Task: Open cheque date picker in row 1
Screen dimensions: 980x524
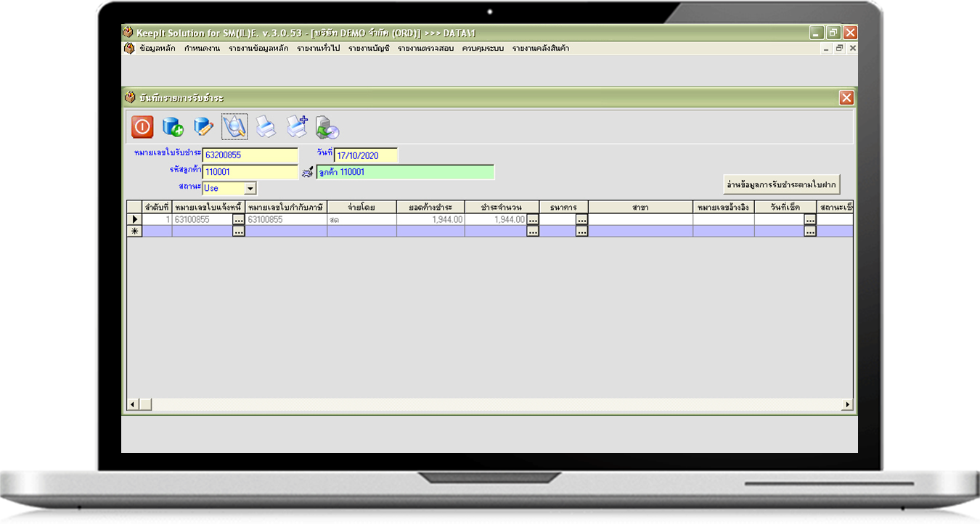Action: [810, 219]
